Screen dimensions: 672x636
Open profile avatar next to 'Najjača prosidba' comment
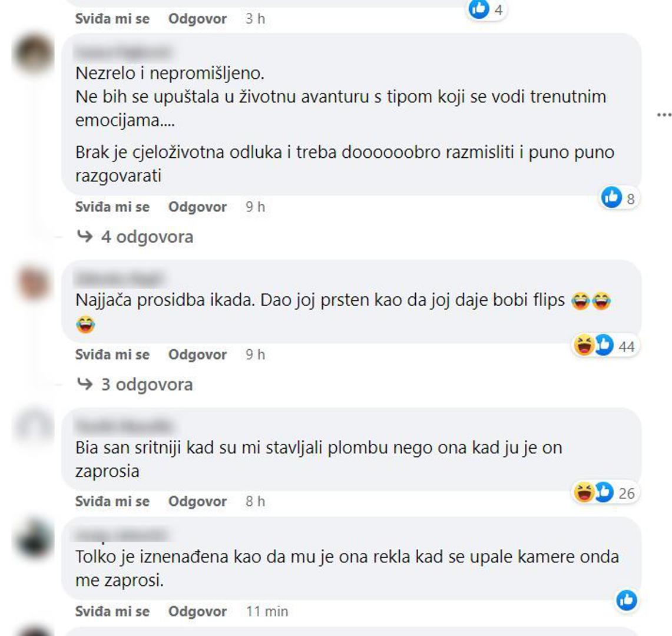34,283
